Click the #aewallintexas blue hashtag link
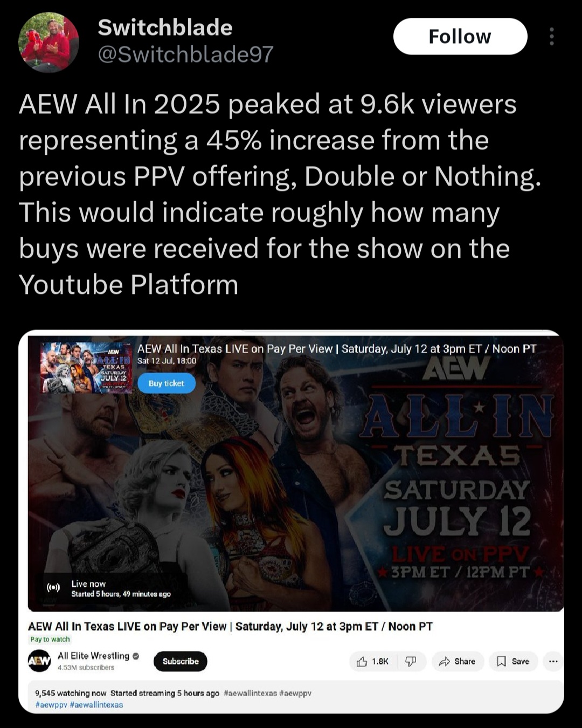Viewport: 582px width, 728px height. 96,705
